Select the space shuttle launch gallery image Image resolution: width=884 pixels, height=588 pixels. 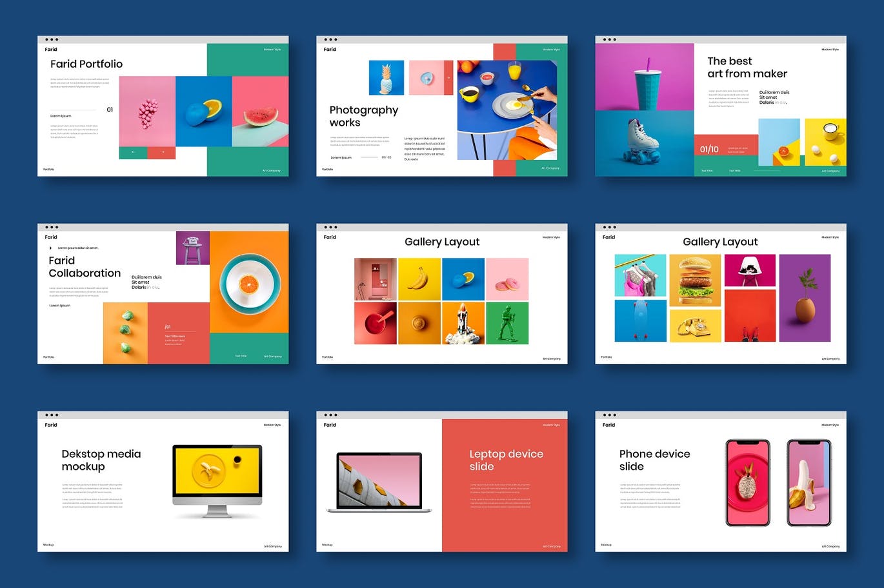463,323
